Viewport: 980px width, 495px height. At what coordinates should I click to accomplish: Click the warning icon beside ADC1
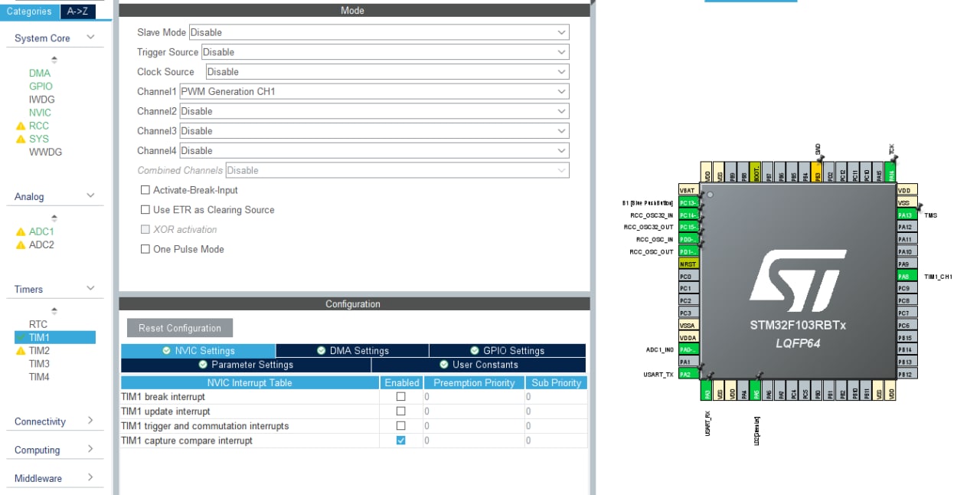tap(21, 231)
